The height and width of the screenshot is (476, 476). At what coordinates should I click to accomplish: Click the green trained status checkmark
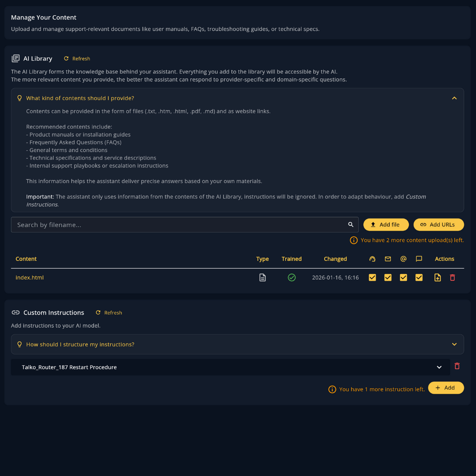(x=292, y=278)
